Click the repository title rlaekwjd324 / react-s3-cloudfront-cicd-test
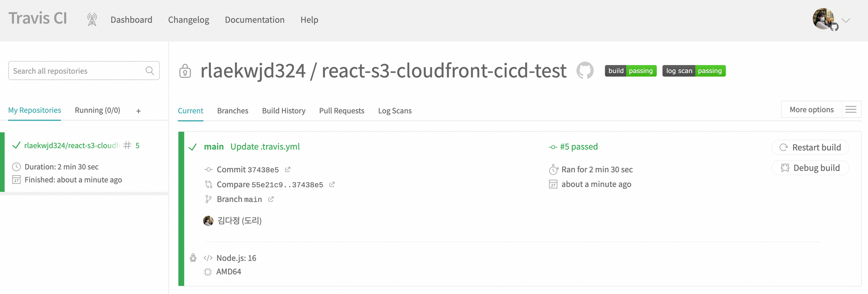Viewport: 868px width, 294px height. pyautogui.click(x=384, y=71)
